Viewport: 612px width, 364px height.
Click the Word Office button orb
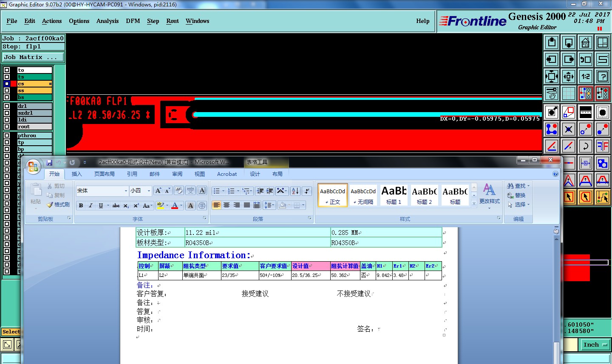click(33, 166)
